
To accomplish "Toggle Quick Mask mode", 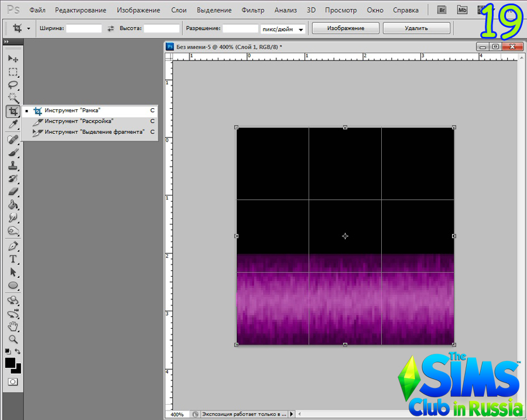I will [12, 381].
